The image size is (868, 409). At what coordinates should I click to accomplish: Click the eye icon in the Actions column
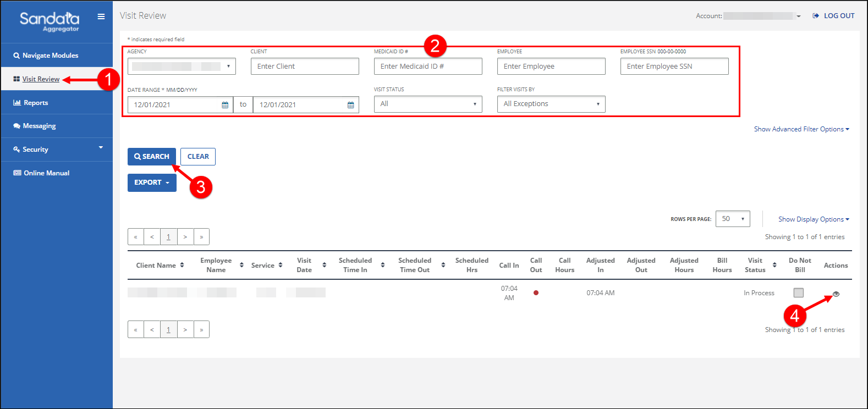[x=836, y=294]
